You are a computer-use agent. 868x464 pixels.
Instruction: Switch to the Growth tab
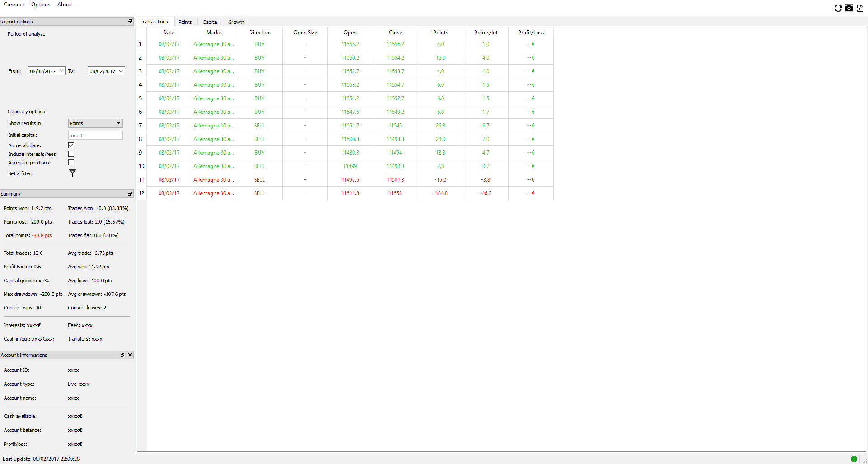(x=236, y=22)
